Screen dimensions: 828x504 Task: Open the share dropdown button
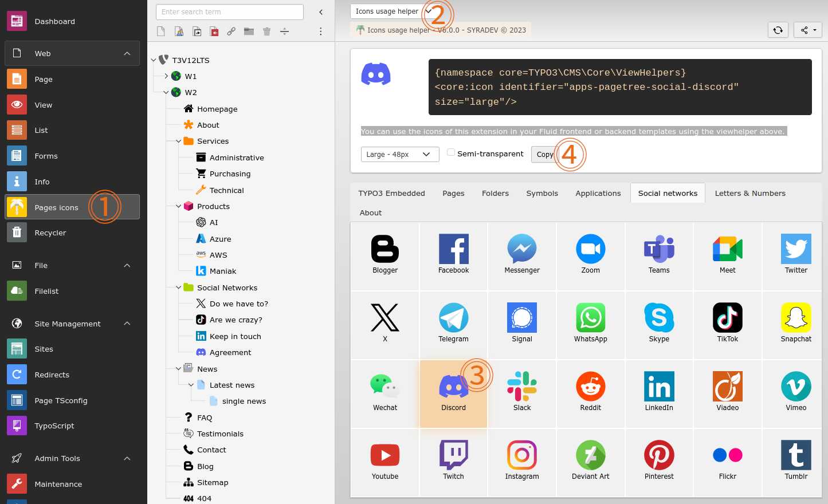(808, 30)
